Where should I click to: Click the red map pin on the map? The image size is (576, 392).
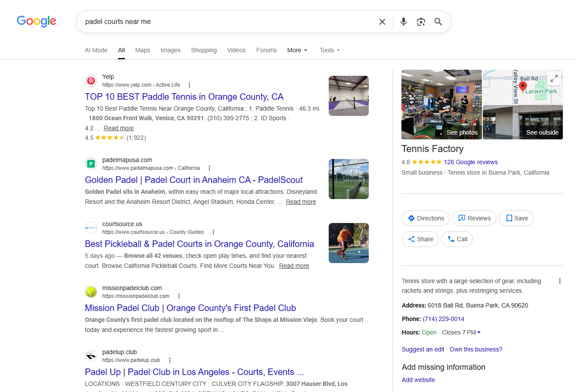[x=523, y=87]
